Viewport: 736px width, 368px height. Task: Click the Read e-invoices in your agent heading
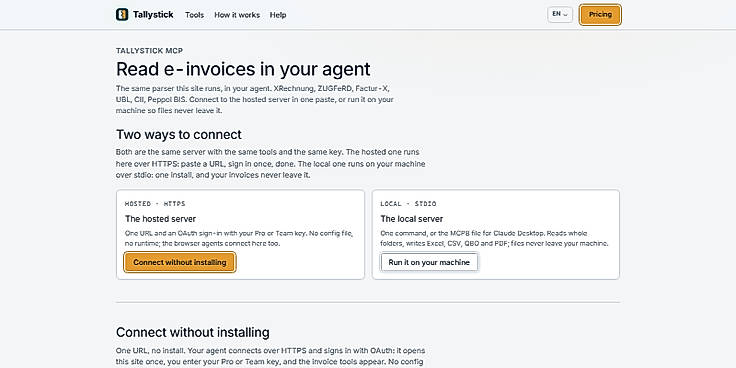[x=243, y=69]
